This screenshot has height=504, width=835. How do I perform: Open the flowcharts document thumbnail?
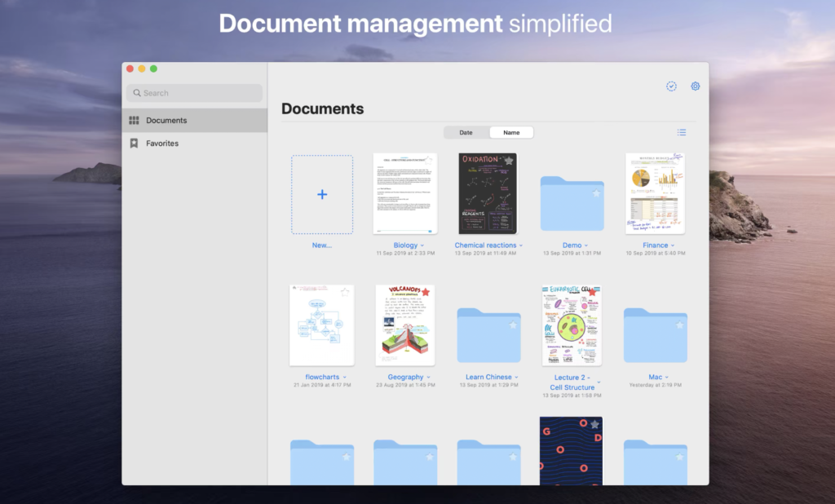click(322, 325)
